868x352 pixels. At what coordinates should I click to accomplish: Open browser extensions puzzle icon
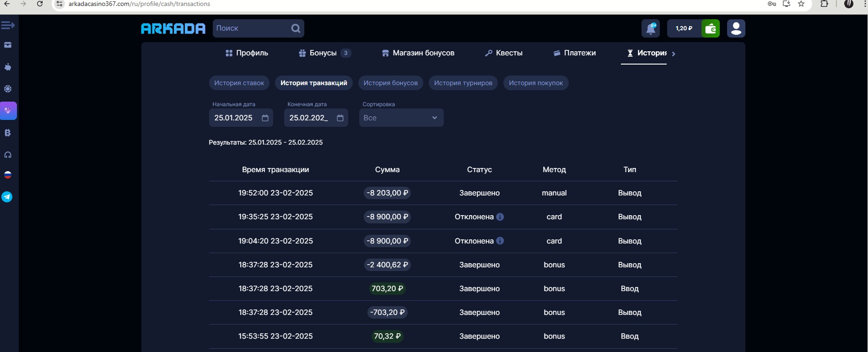824,4
